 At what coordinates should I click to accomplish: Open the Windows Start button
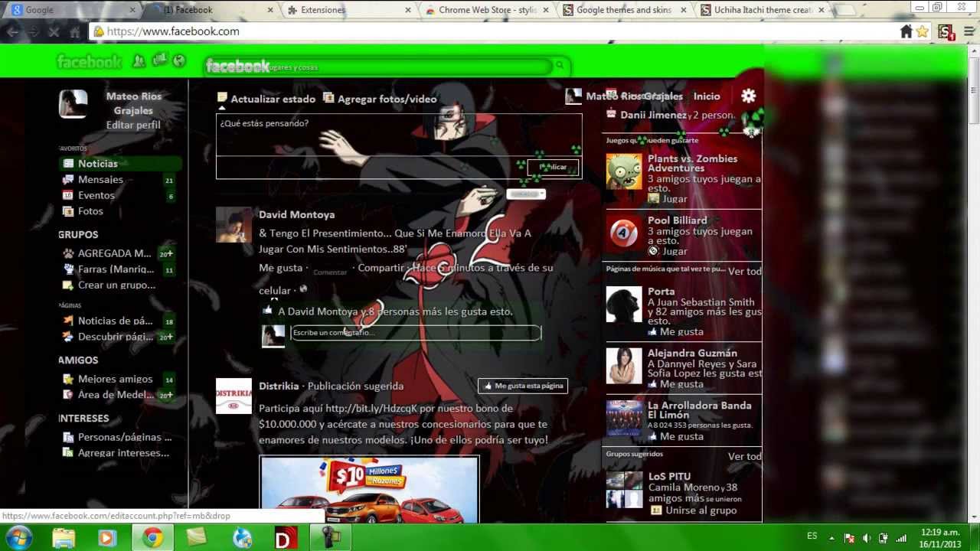(x=18, y=537)
